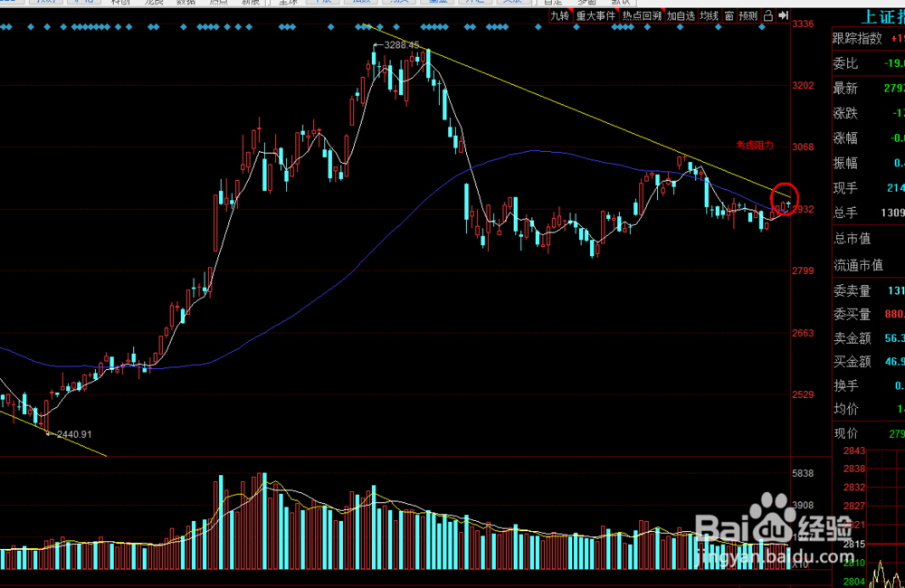Image resolution: width=905 pixels, height=588 pixels.
Task: Click the 3336 price axis value
Action: point(803,24)
